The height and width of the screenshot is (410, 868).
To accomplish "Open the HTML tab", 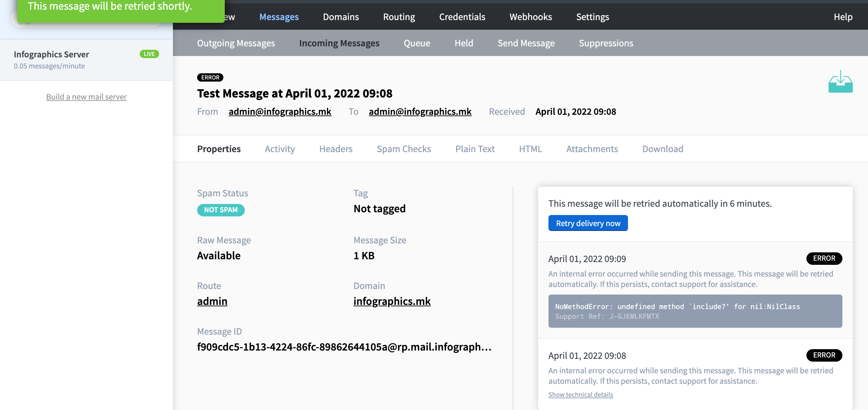I will [530, 149].
